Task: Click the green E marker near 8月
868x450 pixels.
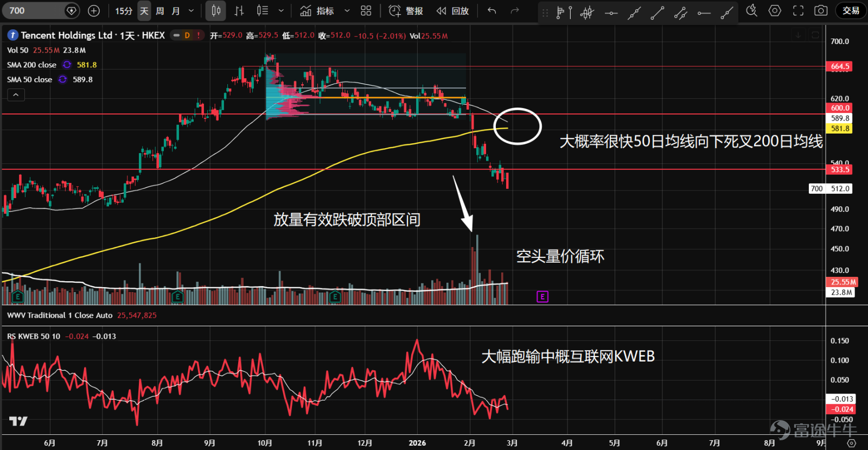Action: click(x=177, y=296)
